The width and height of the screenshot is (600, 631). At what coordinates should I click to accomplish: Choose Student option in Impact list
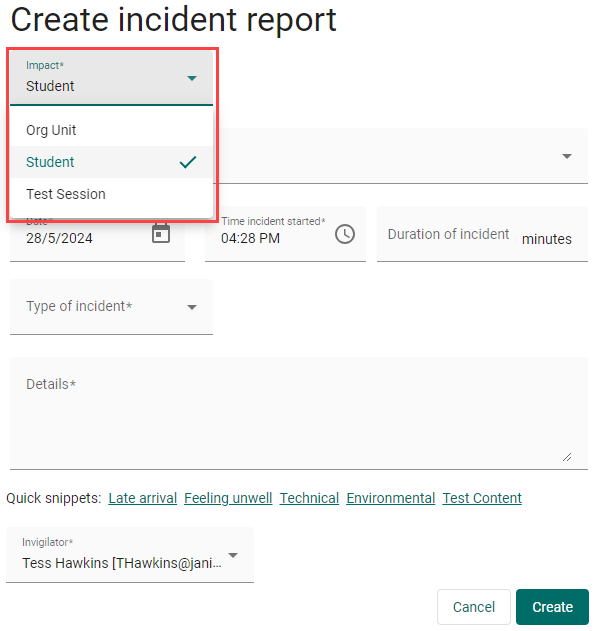tap(51, 162)
